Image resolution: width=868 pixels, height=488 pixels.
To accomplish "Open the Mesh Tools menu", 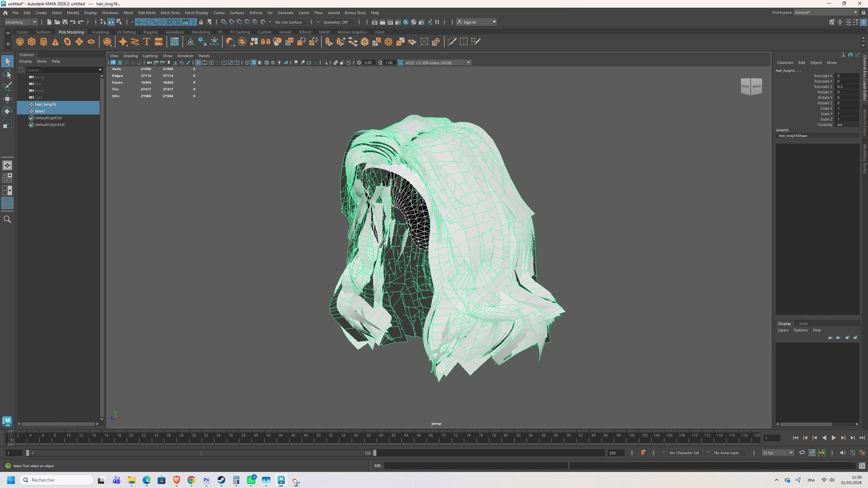I will (x=170, y=13).
